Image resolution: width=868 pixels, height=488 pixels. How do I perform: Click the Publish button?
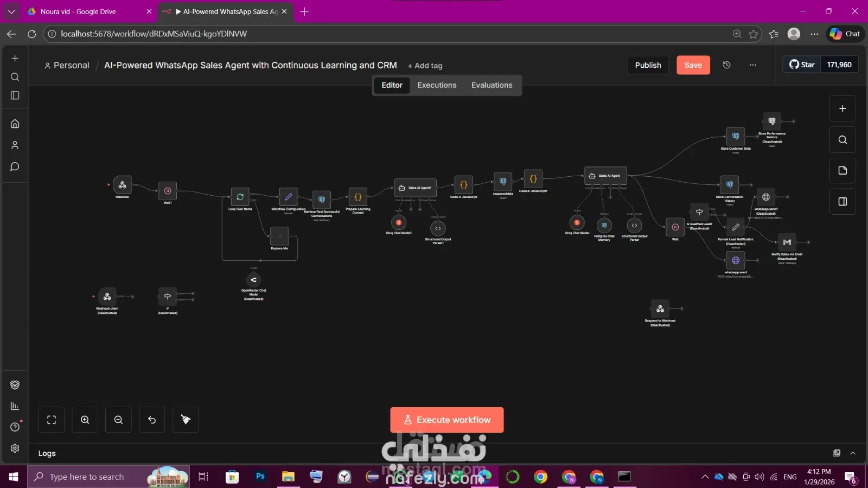coord(648,65)
